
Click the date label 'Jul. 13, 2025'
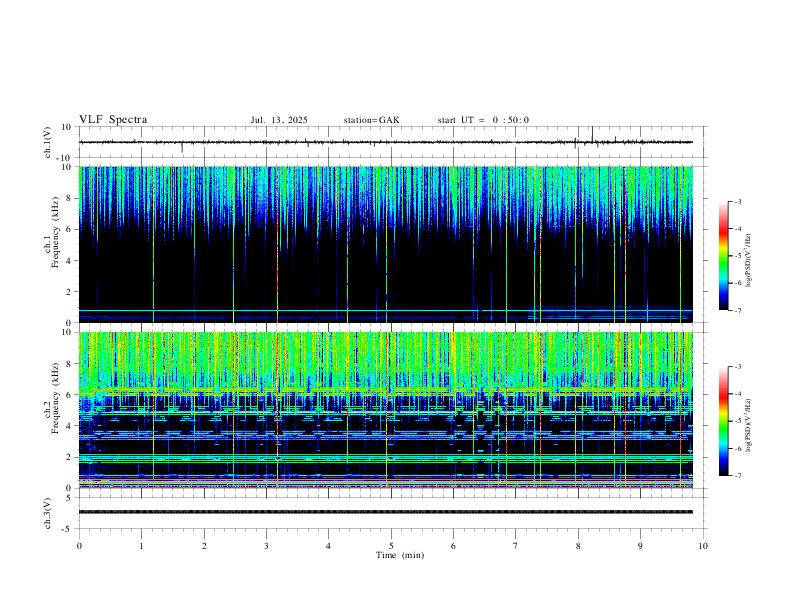coord(279,120)
